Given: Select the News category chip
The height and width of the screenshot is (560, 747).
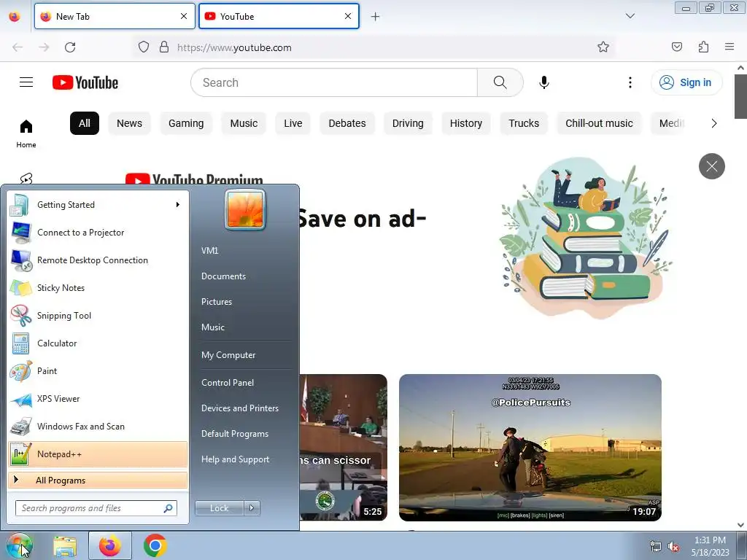Looking at the screenshot, I should [x=130, y=123].
